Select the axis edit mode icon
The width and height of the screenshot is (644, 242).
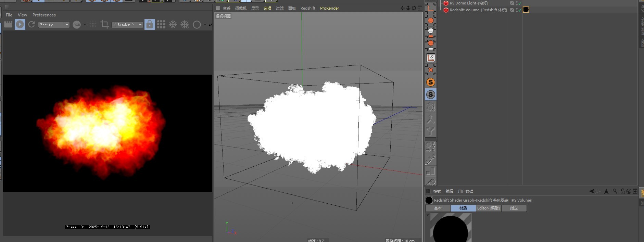[430, 58]
